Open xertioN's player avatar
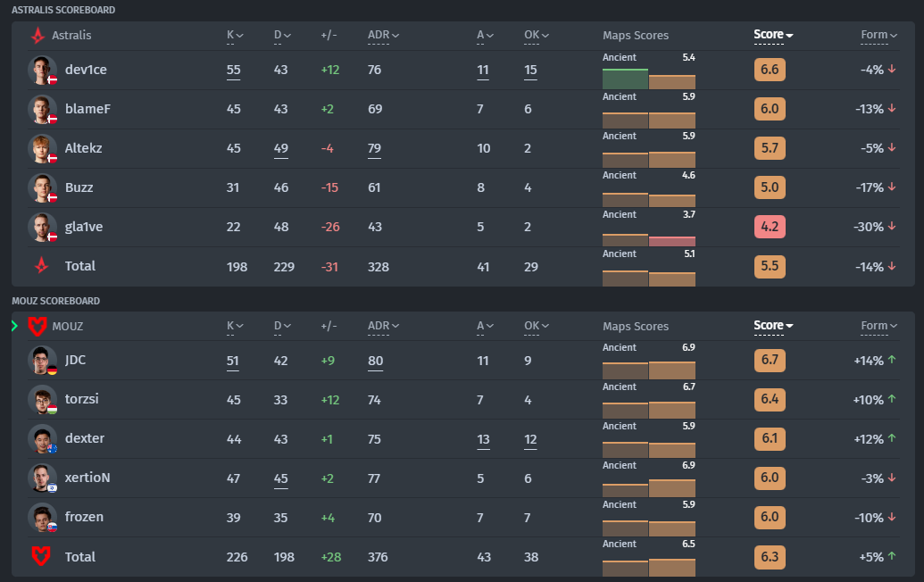Viewport: 924px width, 582px height. 43,478
